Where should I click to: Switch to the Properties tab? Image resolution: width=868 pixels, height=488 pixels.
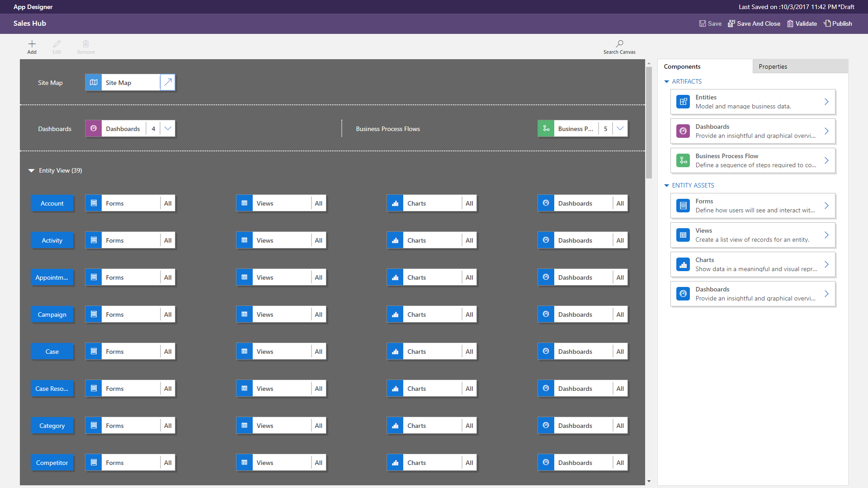[x=773, y=66]
